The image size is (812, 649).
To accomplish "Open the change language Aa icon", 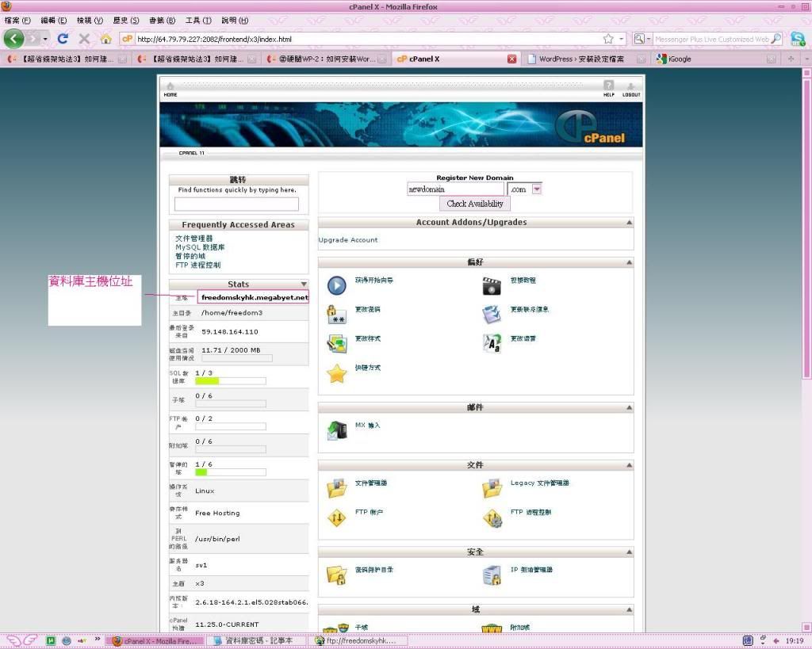I will (492, 343).
